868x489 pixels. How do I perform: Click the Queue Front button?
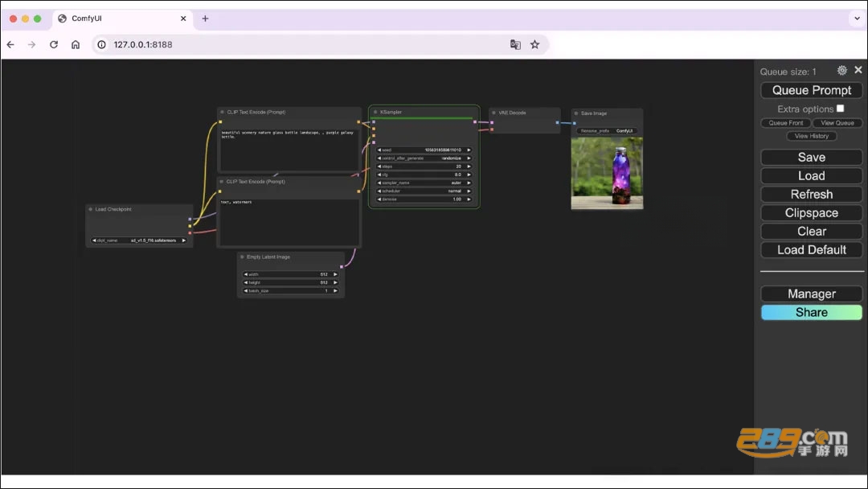pyautogui.click(x=785, y=123)
